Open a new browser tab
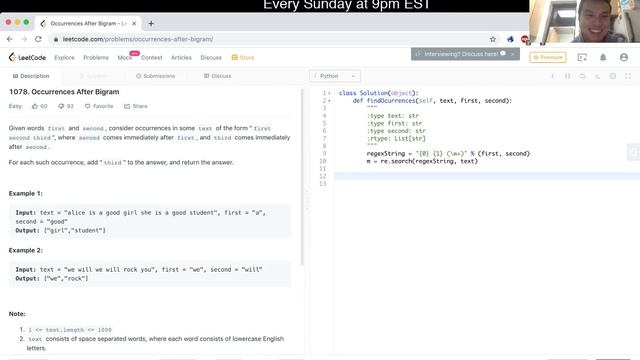The height and width of the screenshot is (360, 640). [x=151, y=24]
